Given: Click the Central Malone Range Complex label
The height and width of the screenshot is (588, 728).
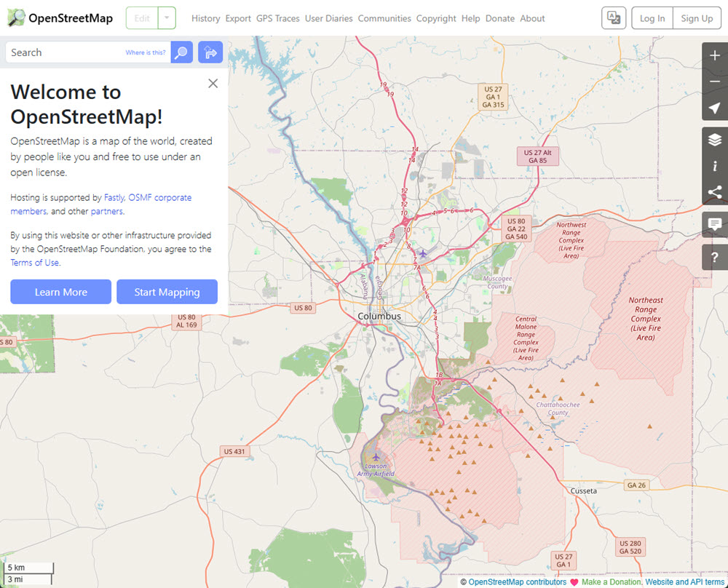Looking at the screenshot, I should tap(526, 338).
